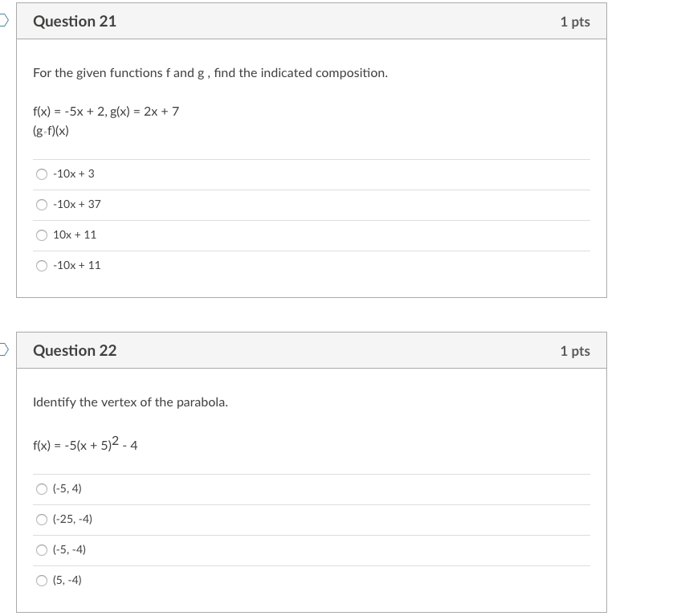Select the answer "-10x + 37"

[42, 204]
